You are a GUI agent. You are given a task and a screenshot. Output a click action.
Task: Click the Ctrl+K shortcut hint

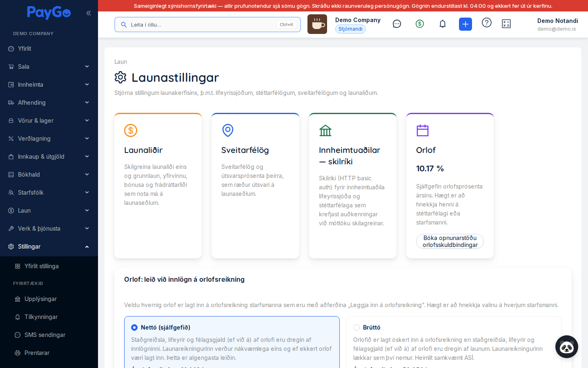287,25
